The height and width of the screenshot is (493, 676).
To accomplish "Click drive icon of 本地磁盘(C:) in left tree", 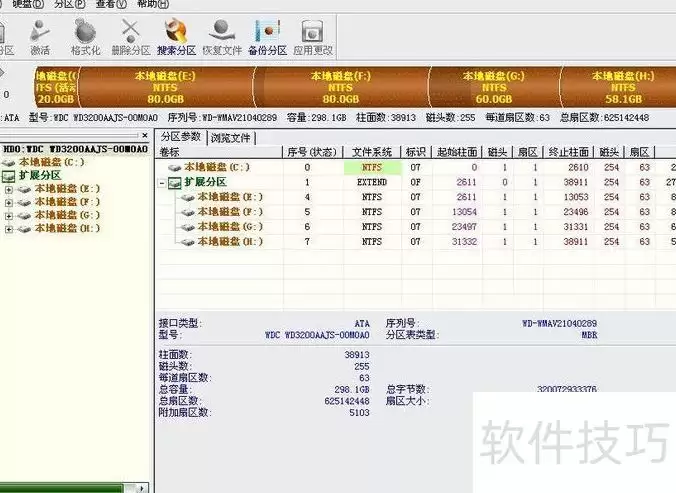I will pos(9,163).
